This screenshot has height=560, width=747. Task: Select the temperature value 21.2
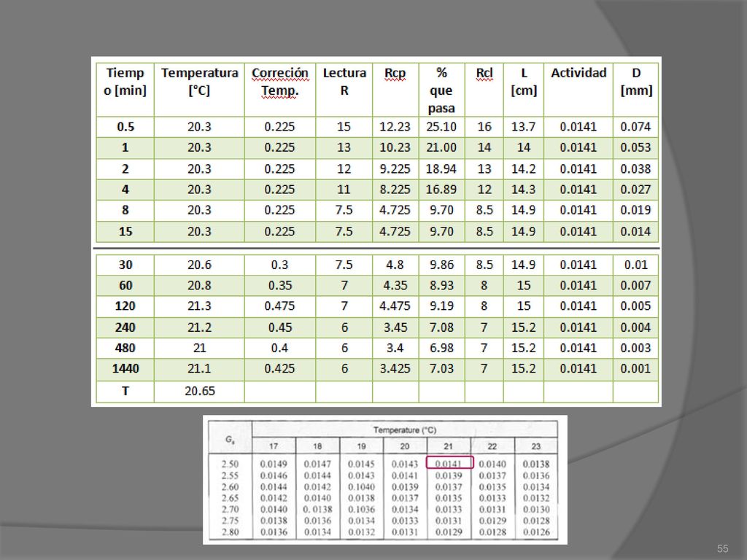click(199, 327)
